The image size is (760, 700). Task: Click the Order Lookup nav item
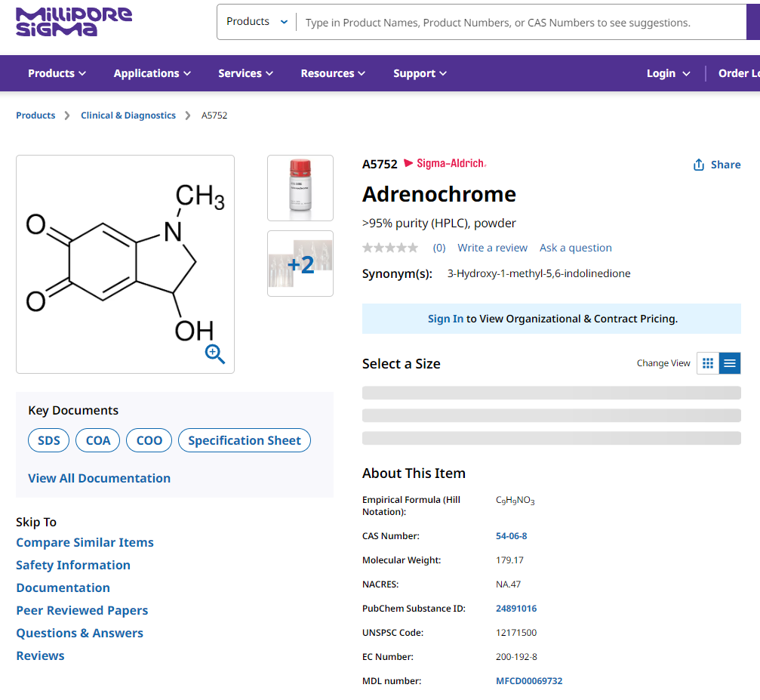point(739,73)
